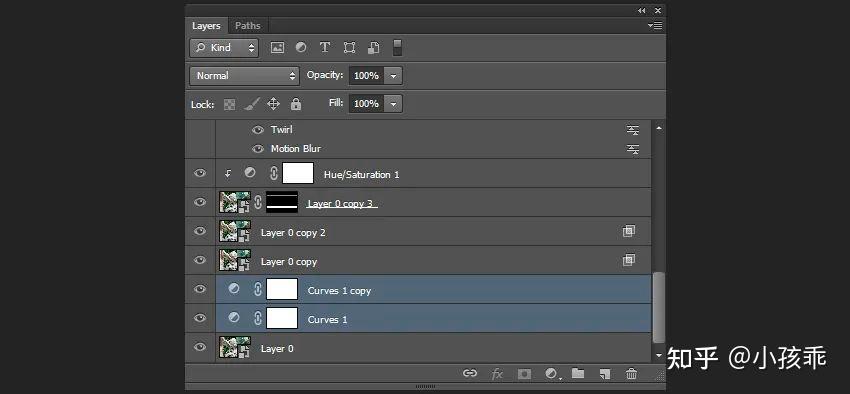The width and height of the screenshot is (850, 394).
Task: Select Curves 1 copy mask thumbnail
Action: point(282,289)
